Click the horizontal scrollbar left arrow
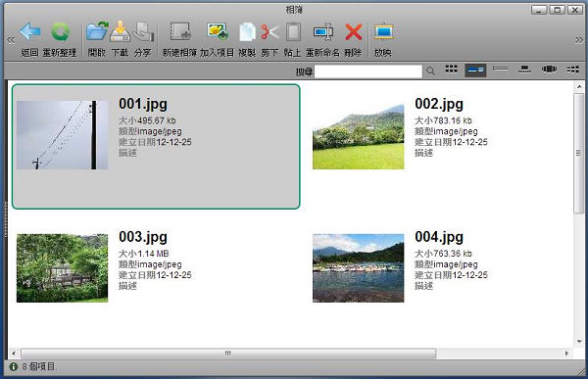Viewport: 588px width, 379px height. pyautogui.click(x=14, y=354)
